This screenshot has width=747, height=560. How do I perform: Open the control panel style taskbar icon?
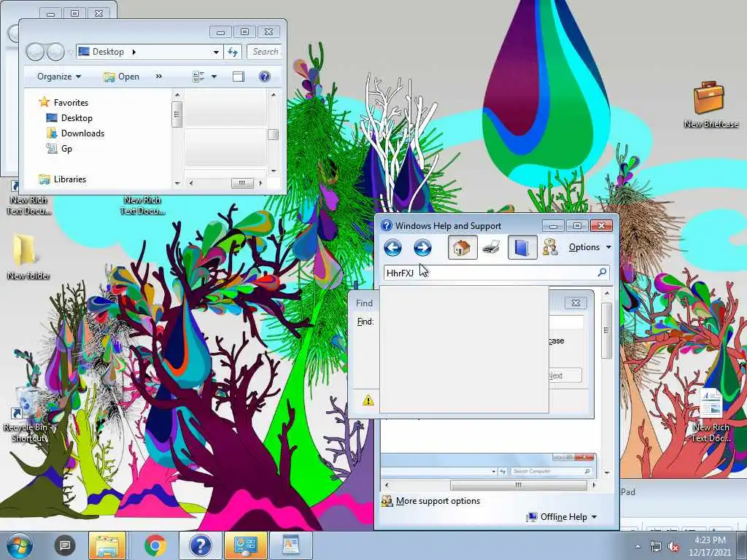(246, 545)
